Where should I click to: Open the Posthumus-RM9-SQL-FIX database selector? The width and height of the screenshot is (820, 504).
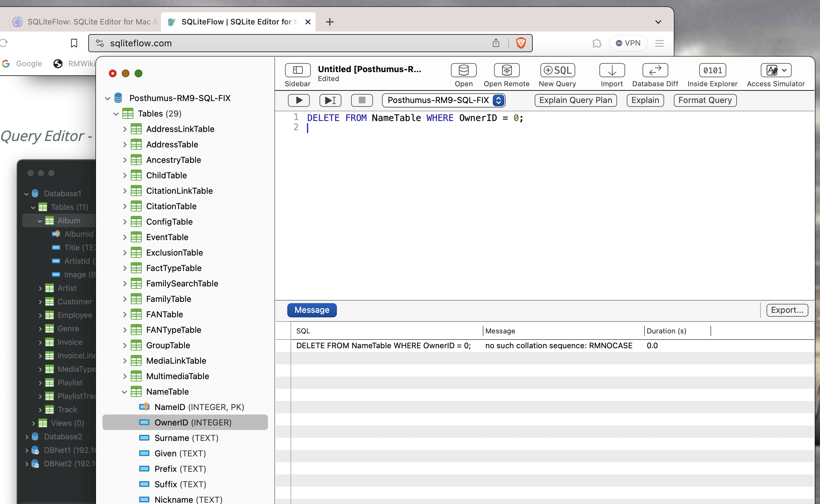pyautogui.click(x=443, y=100)
